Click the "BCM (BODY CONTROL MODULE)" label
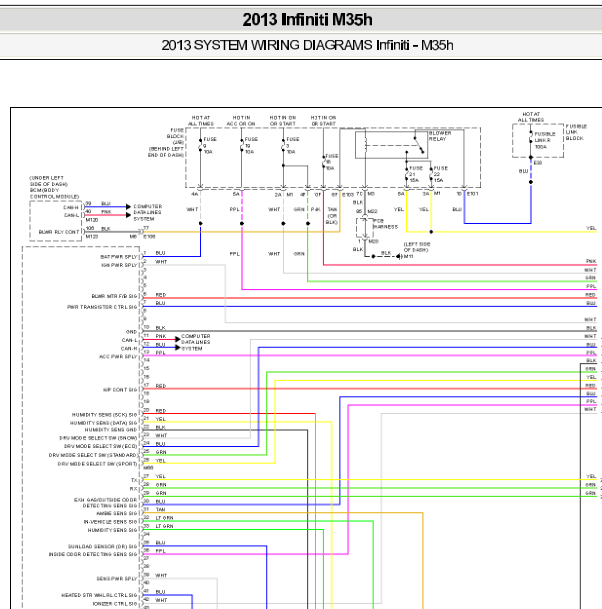 [54, 193]
